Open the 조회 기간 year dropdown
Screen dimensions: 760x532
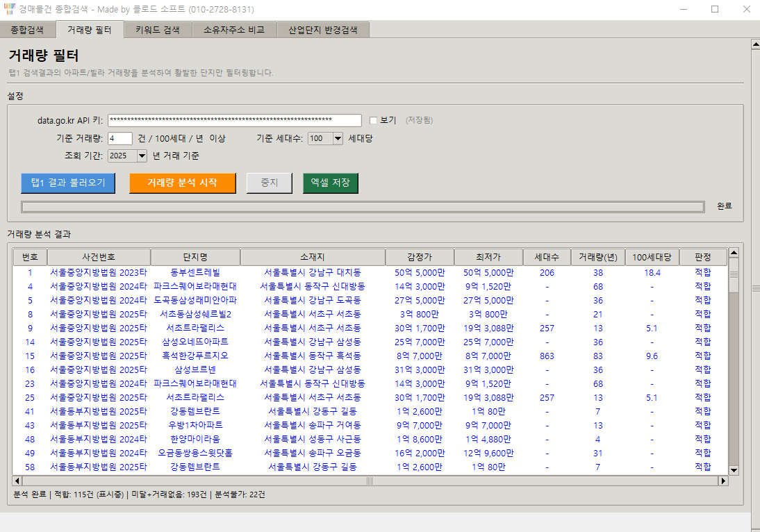click(142, 156)
